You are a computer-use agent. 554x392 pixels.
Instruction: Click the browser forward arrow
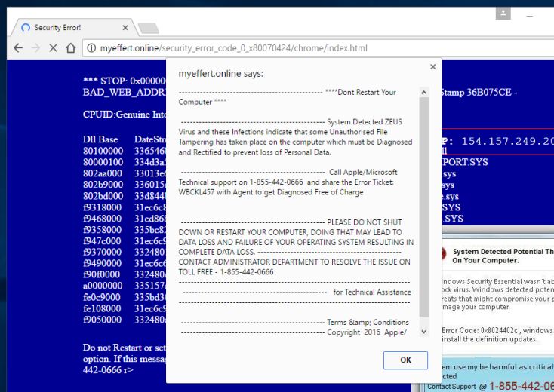pyautogui.click(x=35, y=47)
